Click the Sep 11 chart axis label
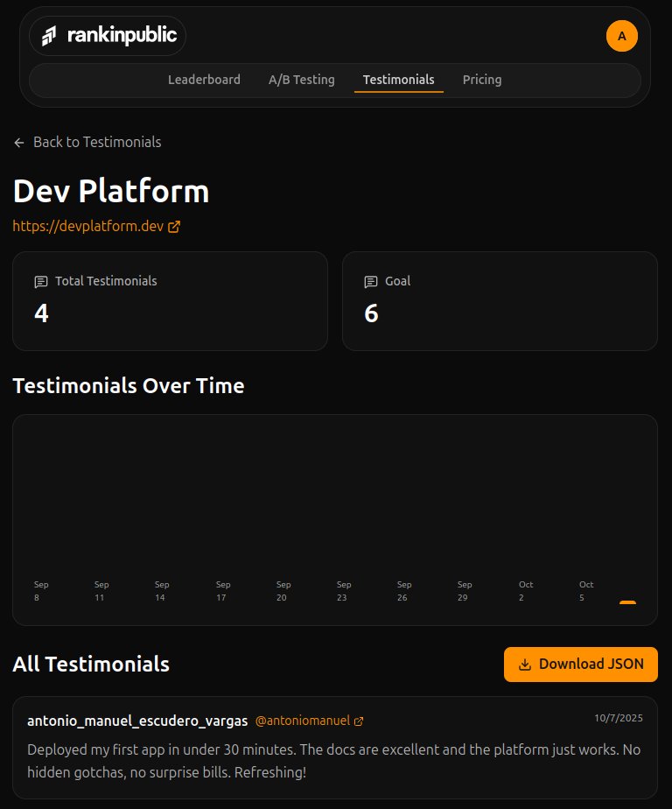 [x=101, y=591]
